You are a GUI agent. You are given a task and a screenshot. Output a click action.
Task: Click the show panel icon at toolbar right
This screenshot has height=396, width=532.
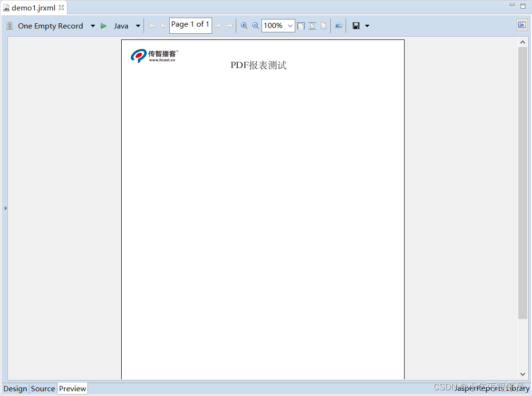522,25
